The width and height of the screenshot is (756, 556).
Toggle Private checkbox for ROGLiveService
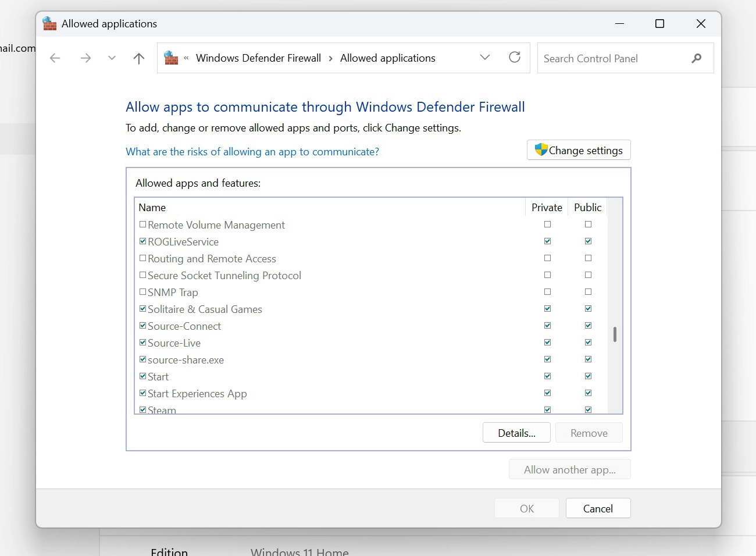(x=547, y=241)
